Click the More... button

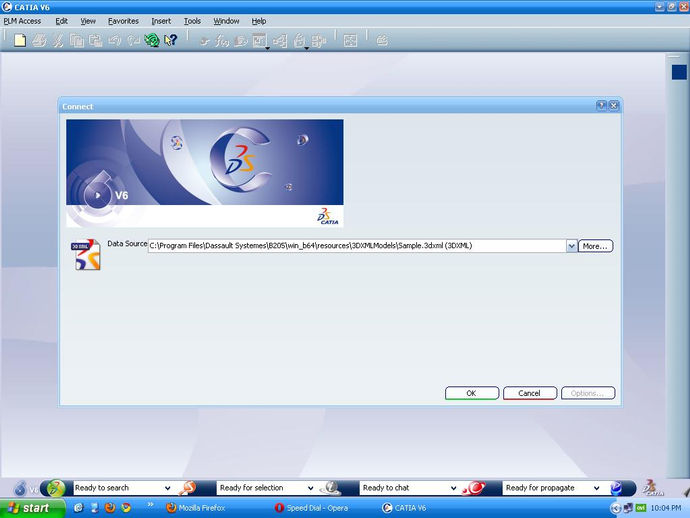595,246
